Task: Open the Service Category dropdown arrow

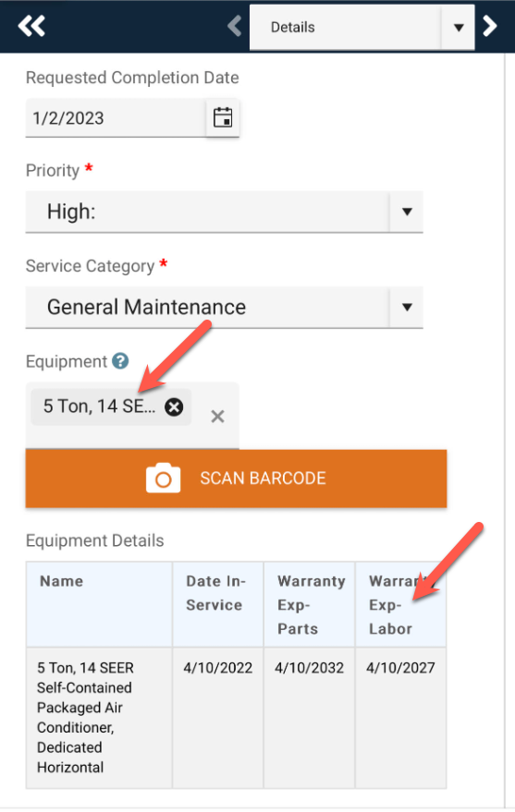Action: coord(407,307)
